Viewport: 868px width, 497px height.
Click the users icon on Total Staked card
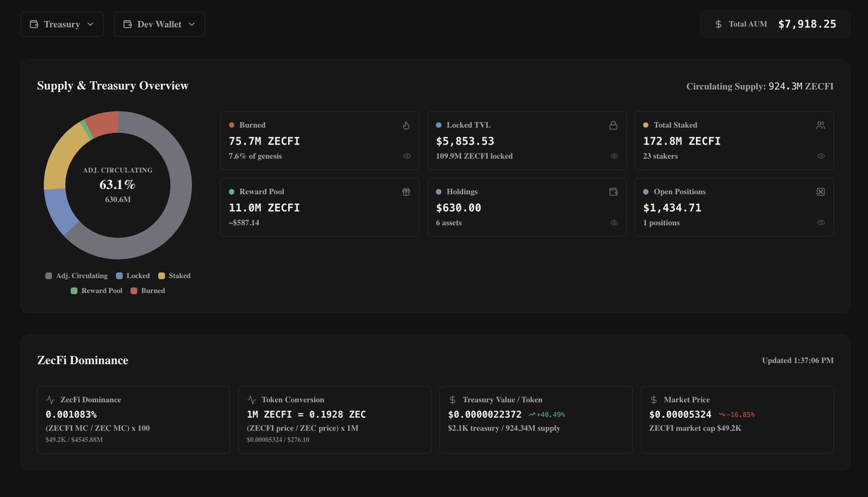[820, 125]
